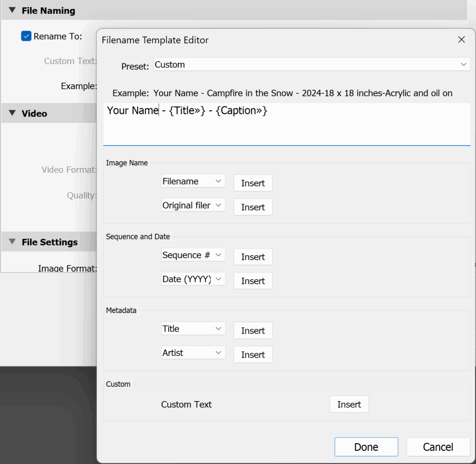Insert the Original filename token
Screen dimensions: 476x464
click(253, 207)
